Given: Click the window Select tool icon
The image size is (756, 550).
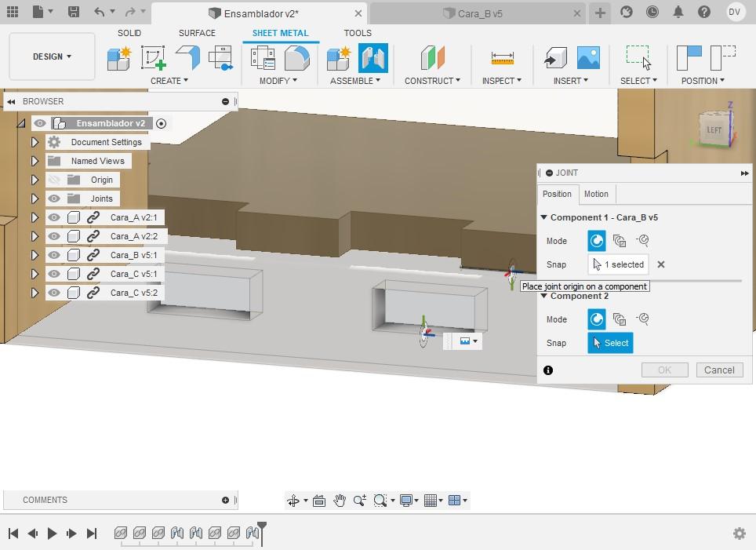Looking at the screenshot, I should click(638, 58).
